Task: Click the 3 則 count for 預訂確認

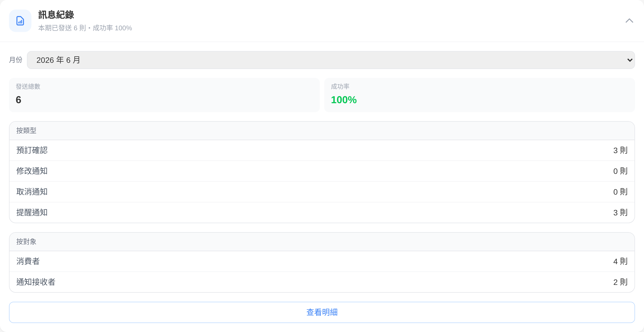Action: pos(620,150)
